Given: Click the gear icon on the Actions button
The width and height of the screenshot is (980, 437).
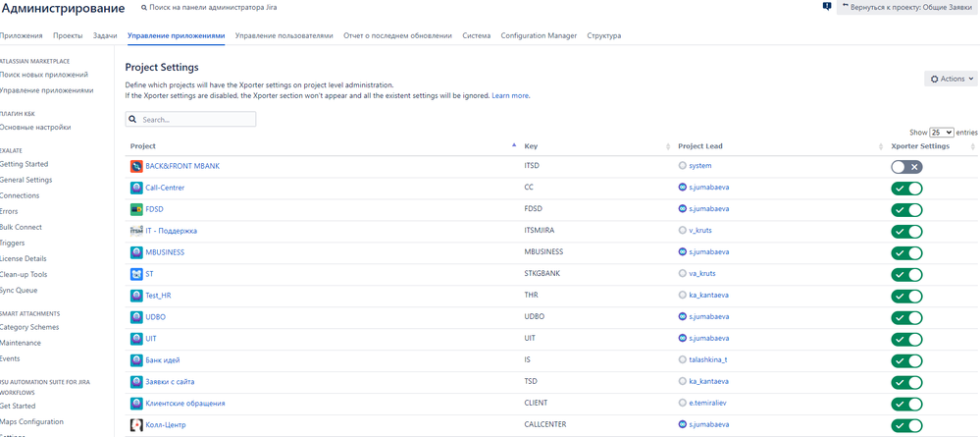Looking at the screenshot, I should (934, 79).
